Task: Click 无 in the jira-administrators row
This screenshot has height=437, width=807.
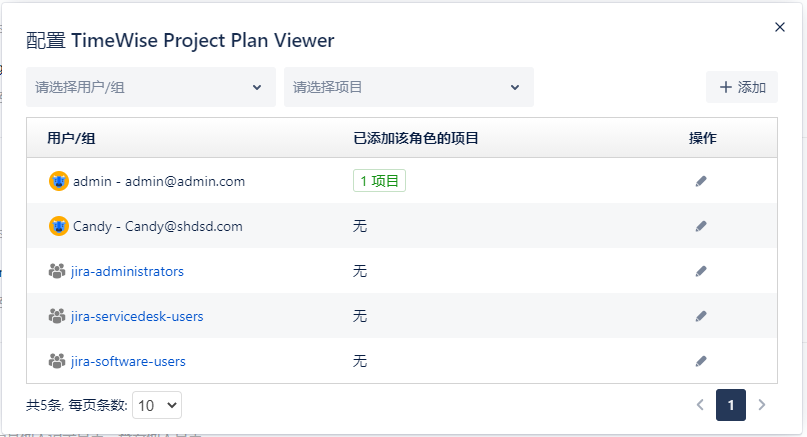Action: coord(360,271)
